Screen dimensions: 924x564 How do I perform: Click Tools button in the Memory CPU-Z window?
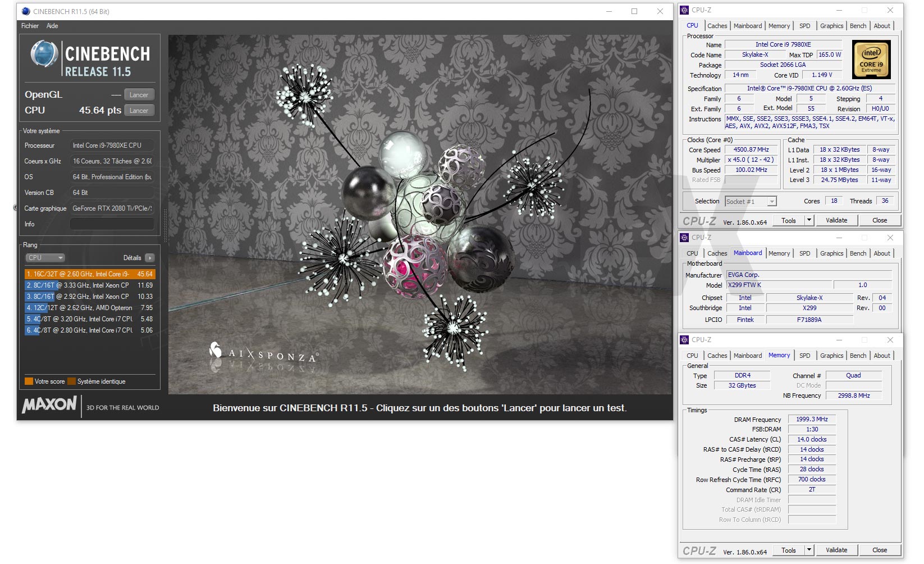(x=789, y=551)
